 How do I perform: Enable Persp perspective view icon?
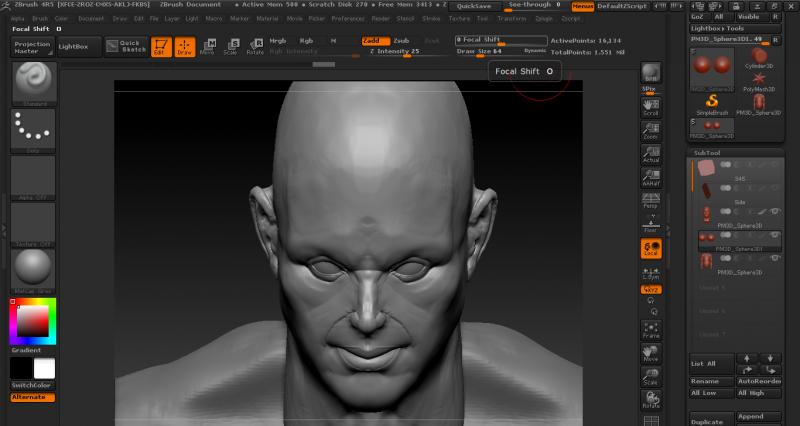pyautogui.click(x=651, y=198)
